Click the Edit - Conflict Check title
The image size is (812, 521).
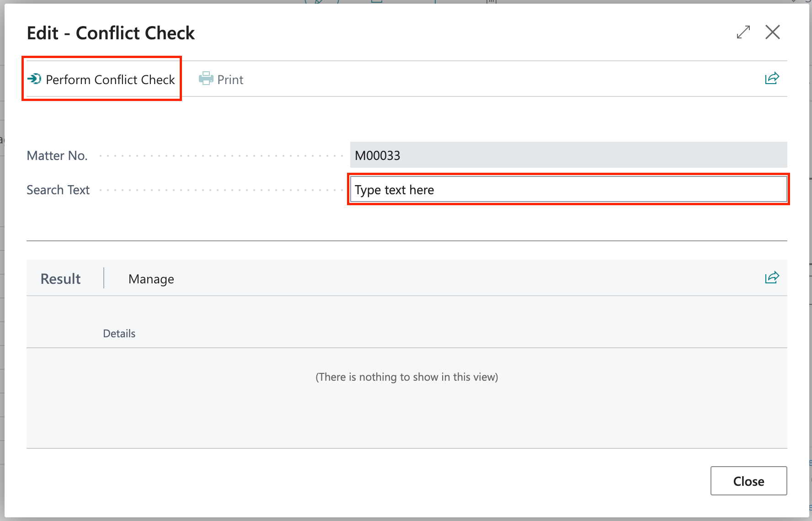(x=111, y=33)
